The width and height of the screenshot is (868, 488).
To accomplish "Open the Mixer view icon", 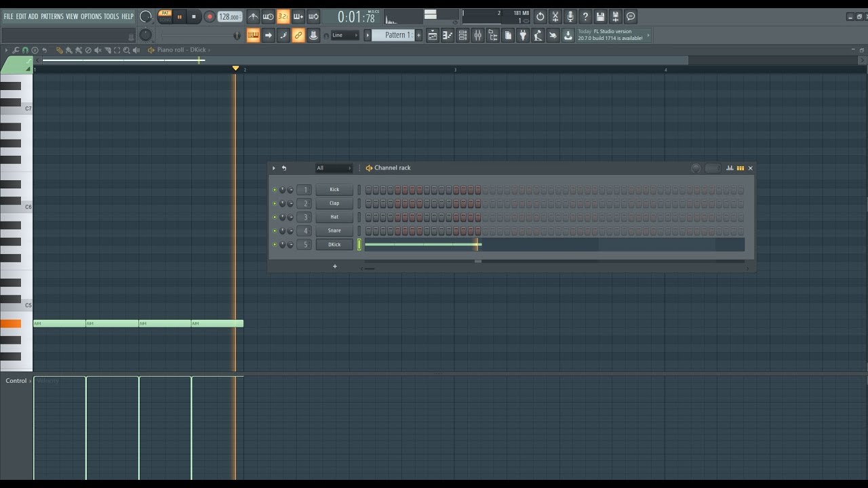I will pyautogui.click(x=478, y=35).
